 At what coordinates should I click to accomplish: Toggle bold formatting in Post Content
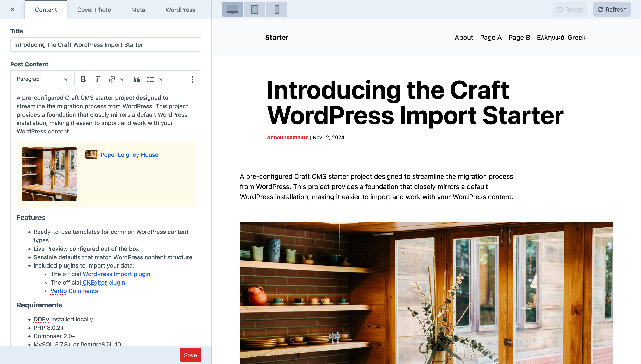pyautogui.click(x=83, y=79)
